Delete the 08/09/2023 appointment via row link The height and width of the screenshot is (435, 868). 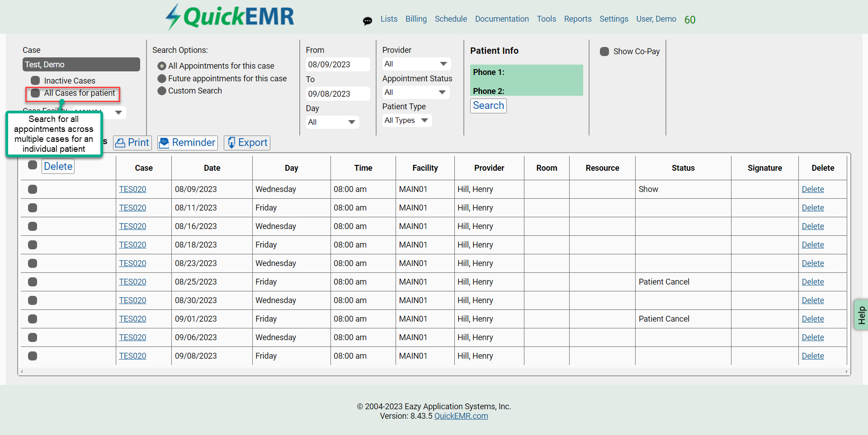tap(813, 189)
